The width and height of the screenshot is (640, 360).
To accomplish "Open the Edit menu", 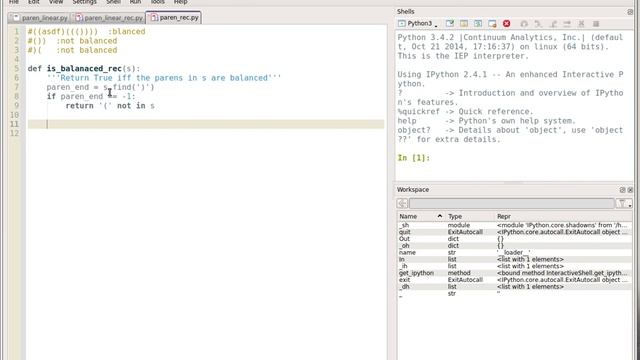I will click(34, 2).
